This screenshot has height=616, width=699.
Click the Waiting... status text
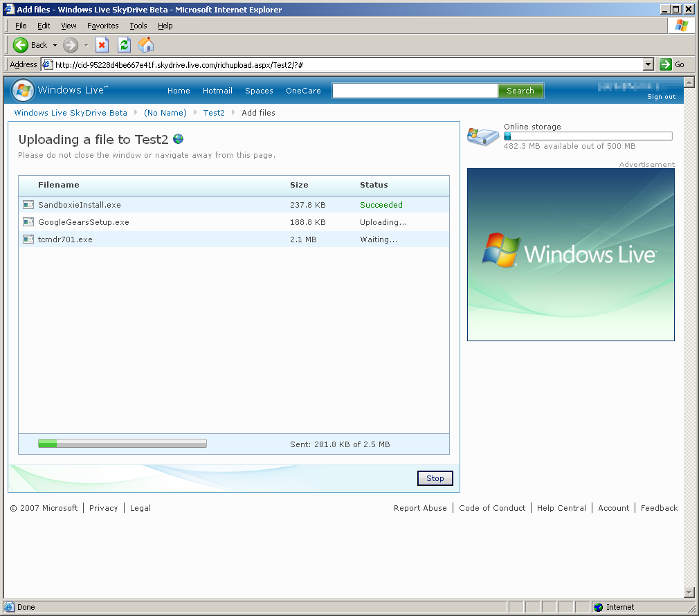[379, 239]
